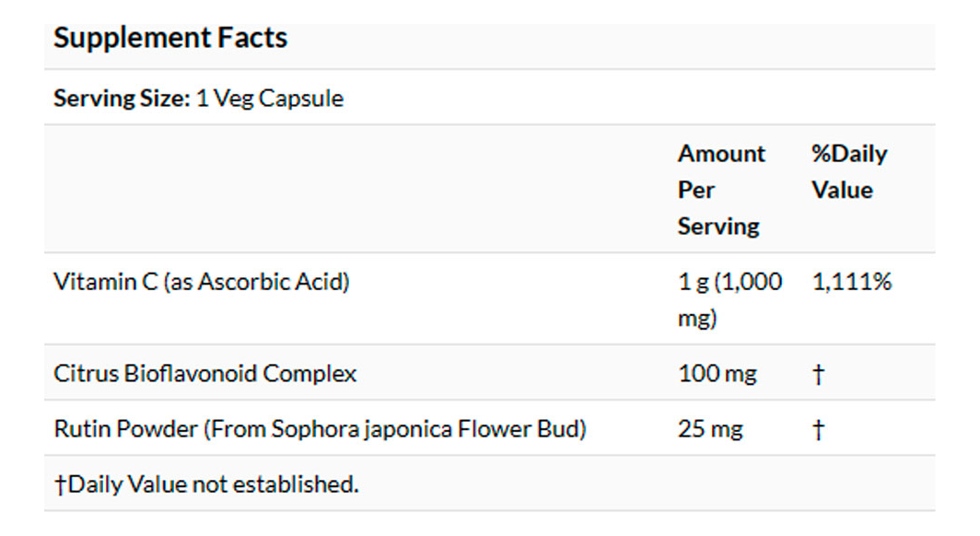The image size is (980, 536).
Task: Click the dagger symbol starting the footnote
Action: (60, 484)
